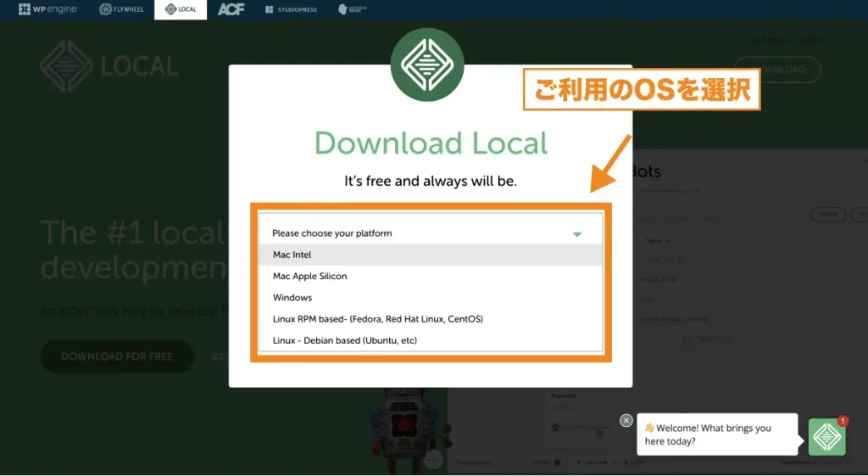The width and height of the screenshot is (868, 476).
Task: Click the Genesis Blocks head icon
Action: 353,9
